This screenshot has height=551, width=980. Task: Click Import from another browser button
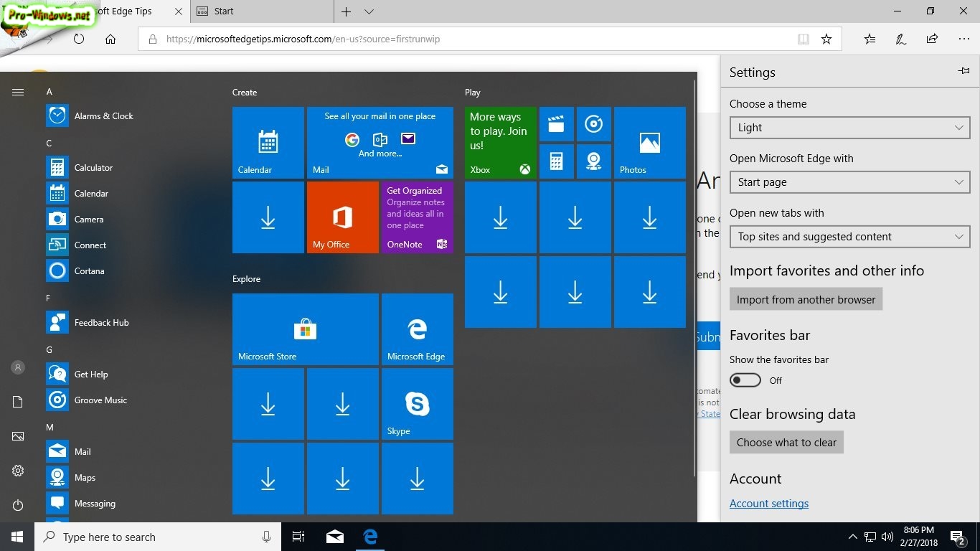click(806, 300)
